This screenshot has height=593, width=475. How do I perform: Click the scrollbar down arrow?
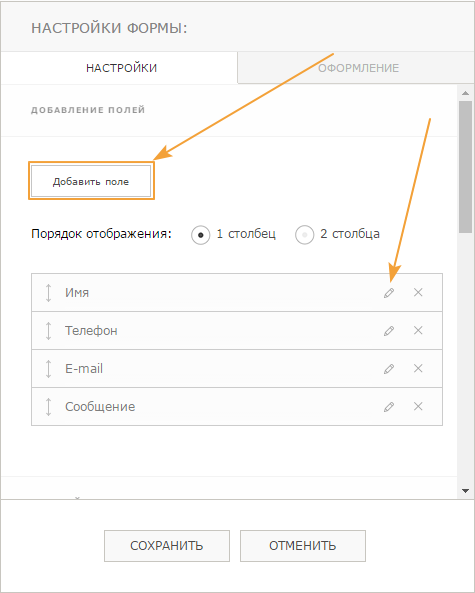click(x=465, y=491)
